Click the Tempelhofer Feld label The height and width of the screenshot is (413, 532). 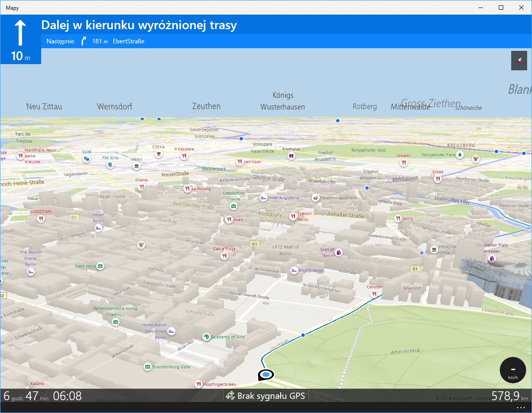click(368, 150)
